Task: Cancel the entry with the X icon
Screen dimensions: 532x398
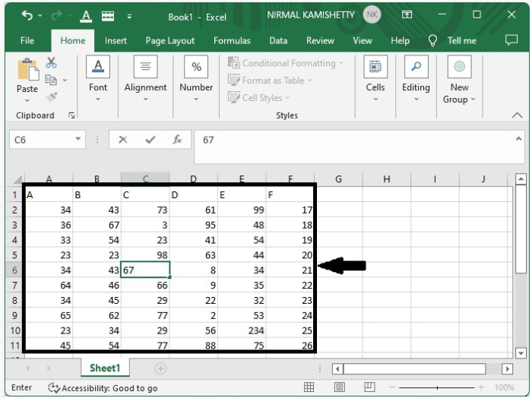Action: 123,140
